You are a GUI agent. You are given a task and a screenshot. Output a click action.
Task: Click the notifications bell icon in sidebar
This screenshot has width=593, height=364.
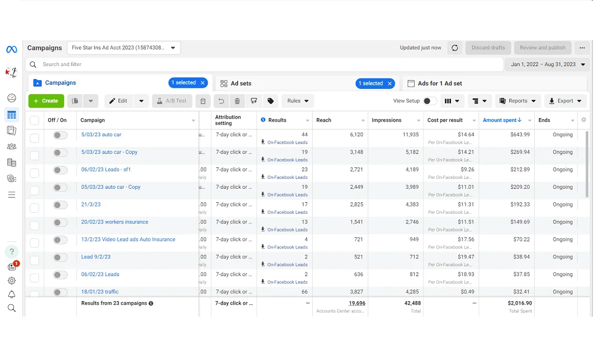(11, 294)
